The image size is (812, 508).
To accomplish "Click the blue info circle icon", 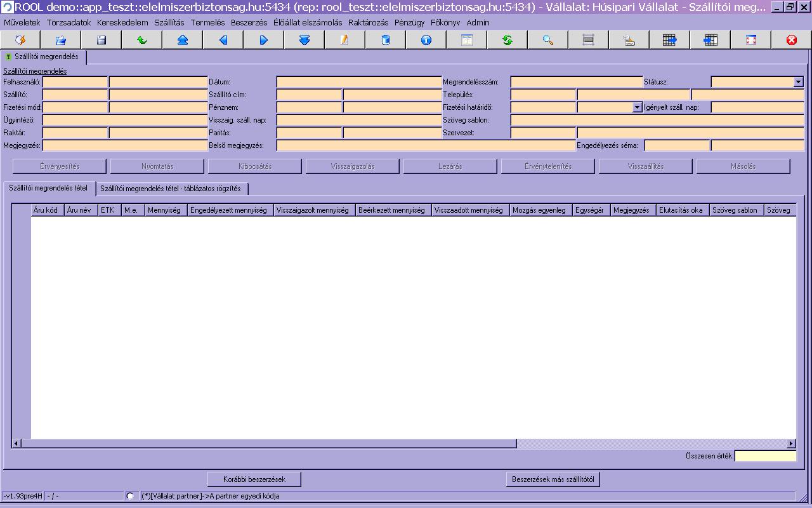I will (x=426, y=40).
